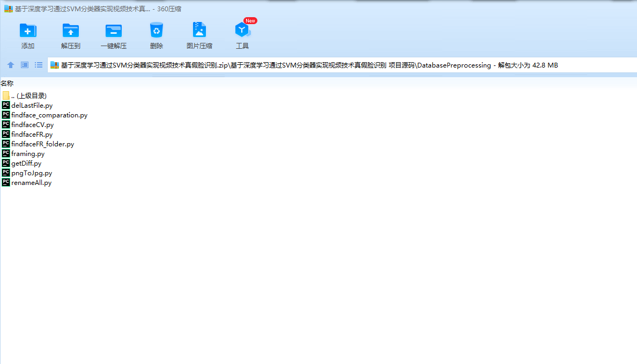Open the 解压到 (Extract to) tool
Viewport: 637px width, 364px height.
pos(71,36)
